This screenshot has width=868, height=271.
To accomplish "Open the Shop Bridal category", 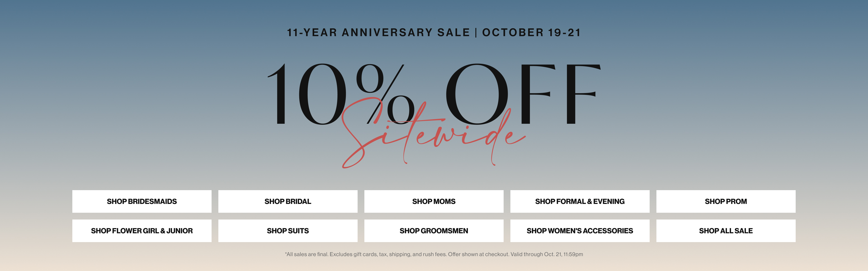I will click(x=288, y=201).
